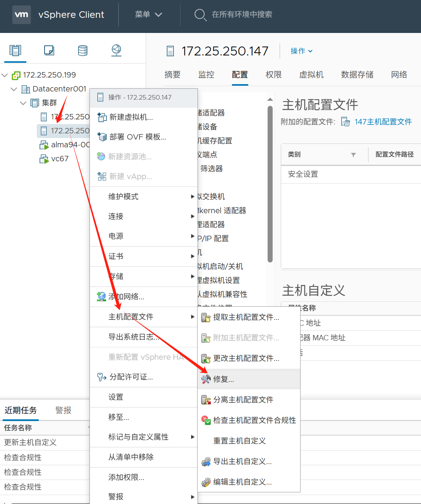This screenshot has height=504, width=421.
Task: Collapse the 172.25.250.199 vCenter tree node
Action: pyautogui.click(x=5, y=75)
